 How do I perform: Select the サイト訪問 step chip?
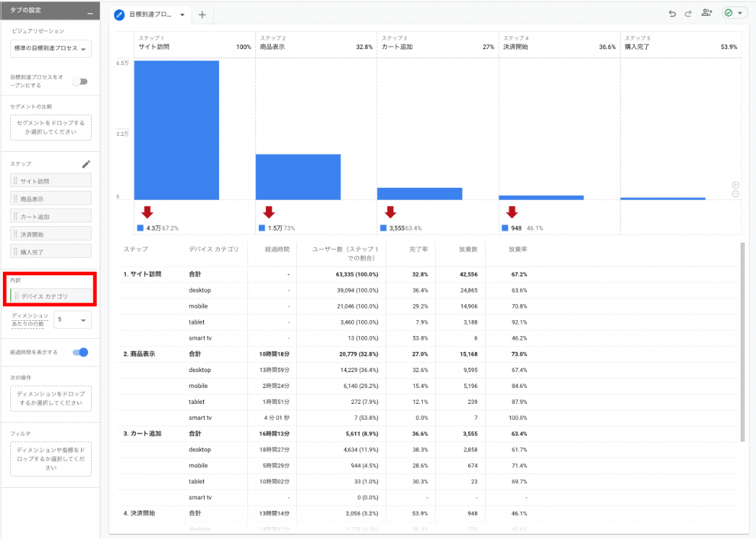pyautogui.click(x=51, y=181)
